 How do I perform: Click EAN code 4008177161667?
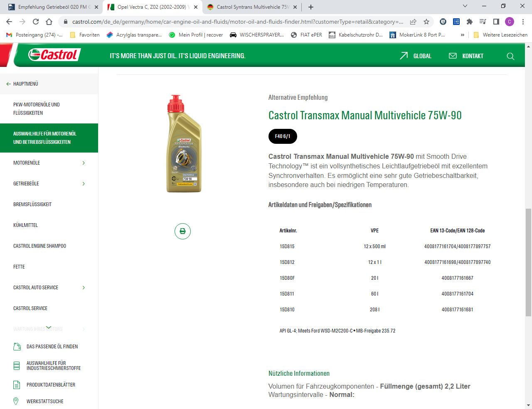[x=457, y=278]
